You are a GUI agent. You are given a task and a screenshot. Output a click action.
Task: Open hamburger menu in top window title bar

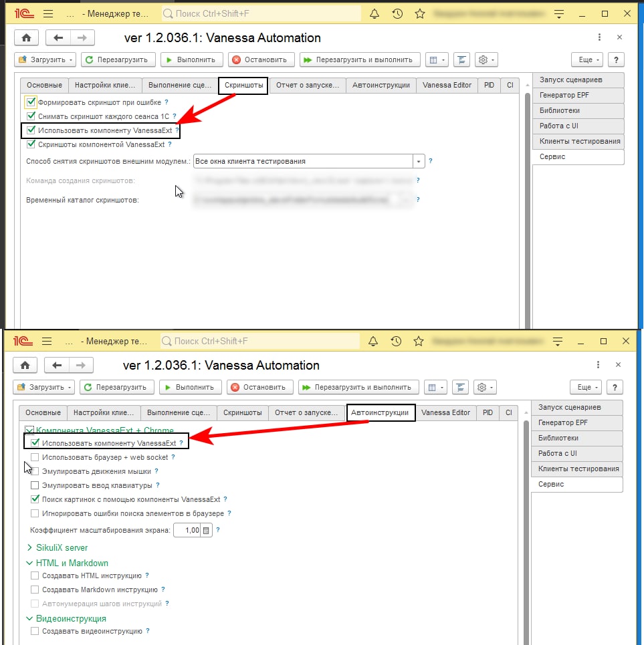(48, 13)
